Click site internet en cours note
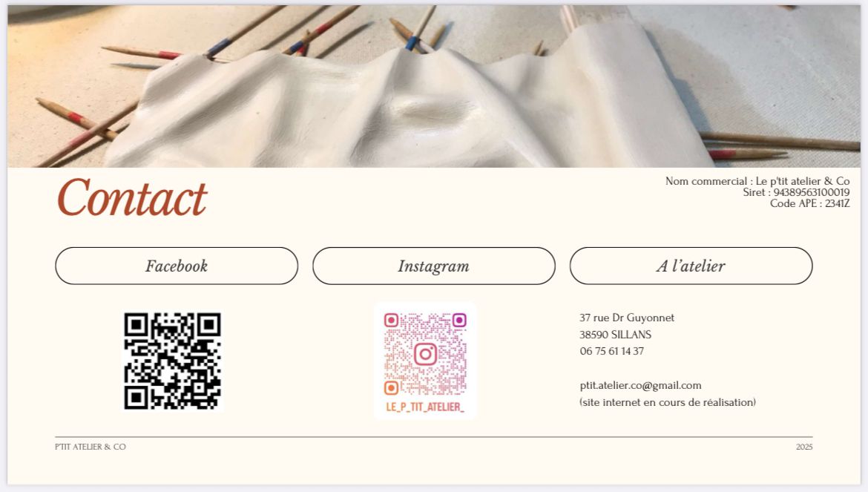This screenshot has height=492, width=868. click(x=668, y=402)
